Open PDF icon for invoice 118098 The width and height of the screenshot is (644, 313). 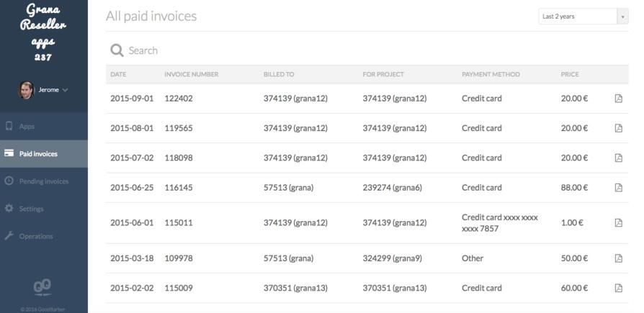coord(618,158)
